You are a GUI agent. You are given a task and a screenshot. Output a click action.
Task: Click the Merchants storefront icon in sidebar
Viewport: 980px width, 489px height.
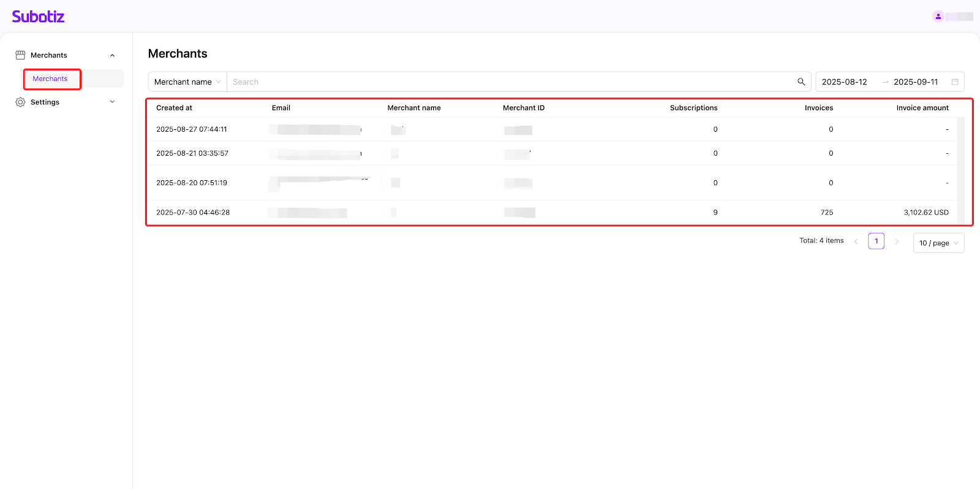click(20, 55)
